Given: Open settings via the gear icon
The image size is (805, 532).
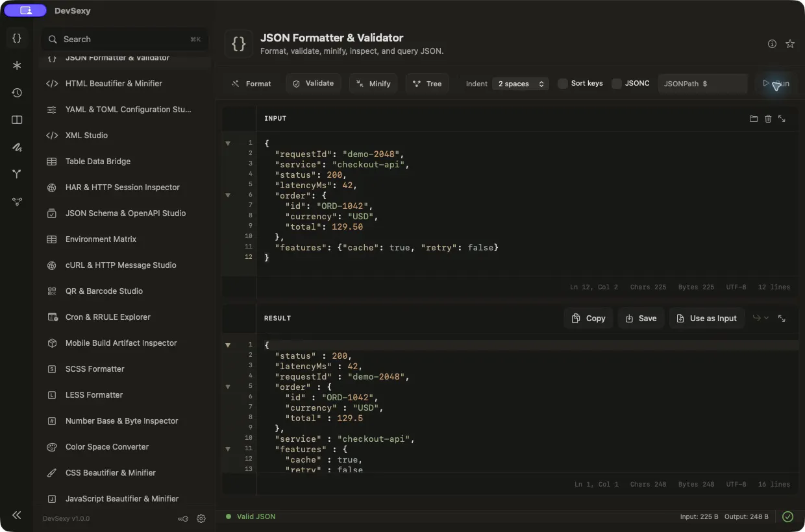Looking at the screenshot, I should tap(201, 518).
